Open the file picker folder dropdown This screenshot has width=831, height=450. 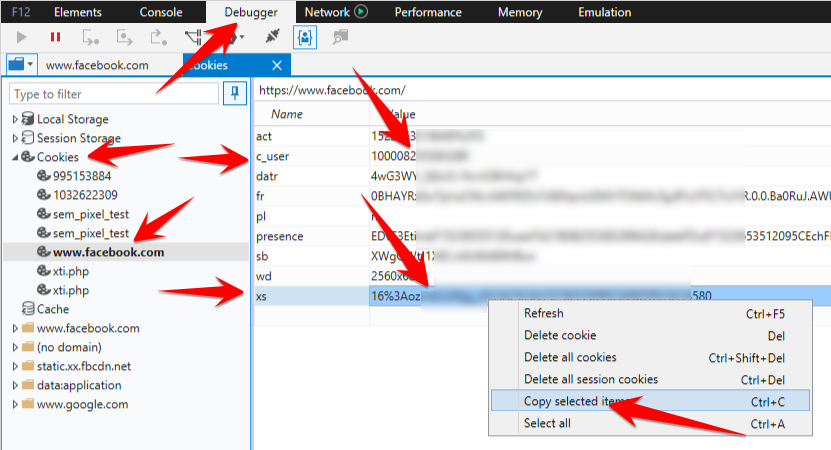click(22, 65)
